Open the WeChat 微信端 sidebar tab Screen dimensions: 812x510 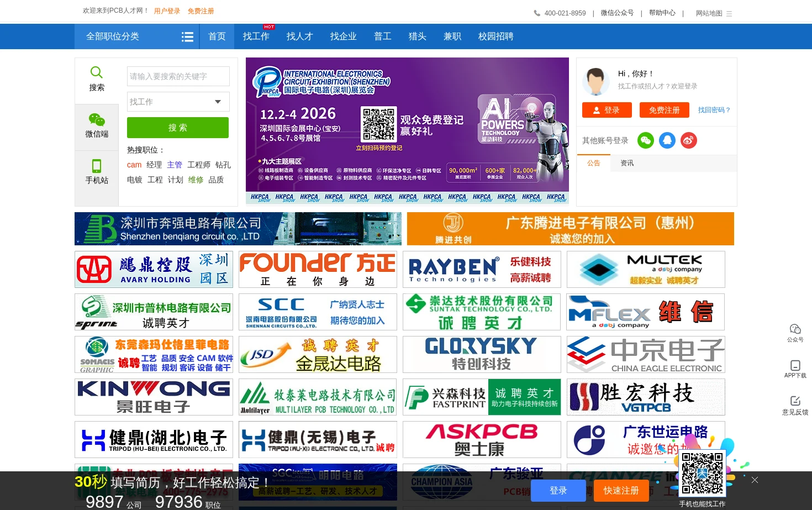97,127
